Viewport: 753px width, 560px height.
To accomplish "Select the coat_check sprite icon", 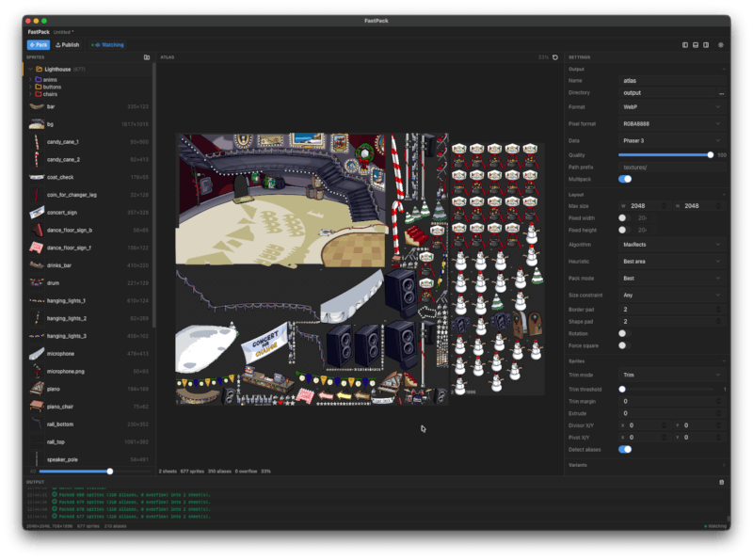I will (x=37, y=177).
